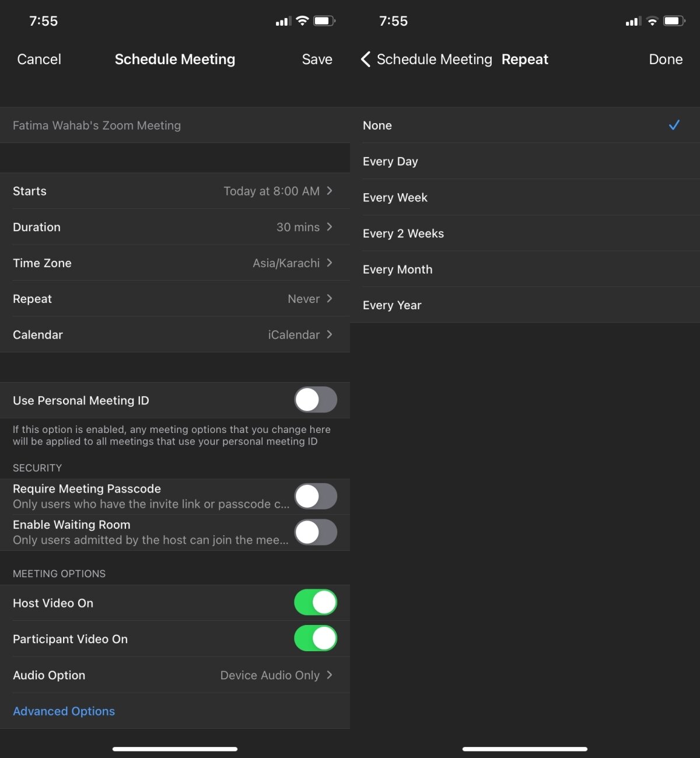
Task: Turn off the Participant Video On switch
Action: pos(315,639)
